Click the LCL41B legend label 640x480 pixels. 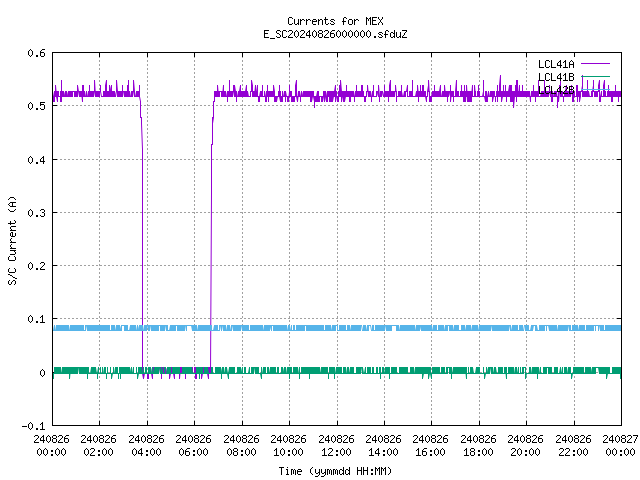556,77
